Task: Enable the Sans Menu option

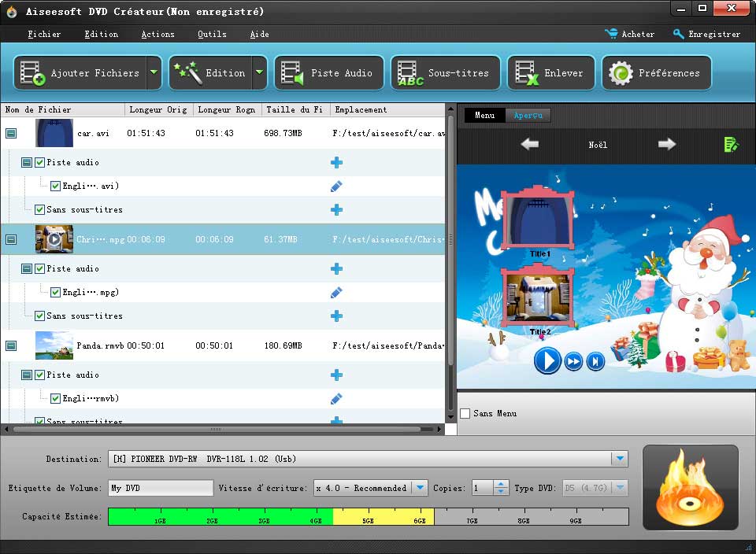Action: tap(465, 412)
